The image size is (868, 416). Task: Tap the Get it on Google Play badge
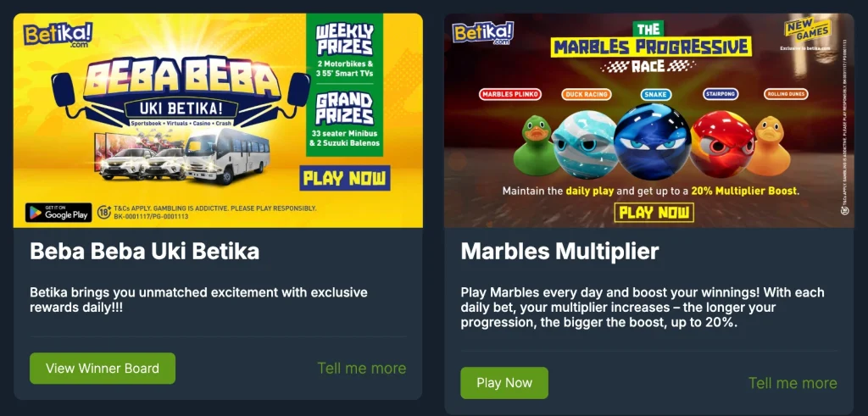[58, 213]
